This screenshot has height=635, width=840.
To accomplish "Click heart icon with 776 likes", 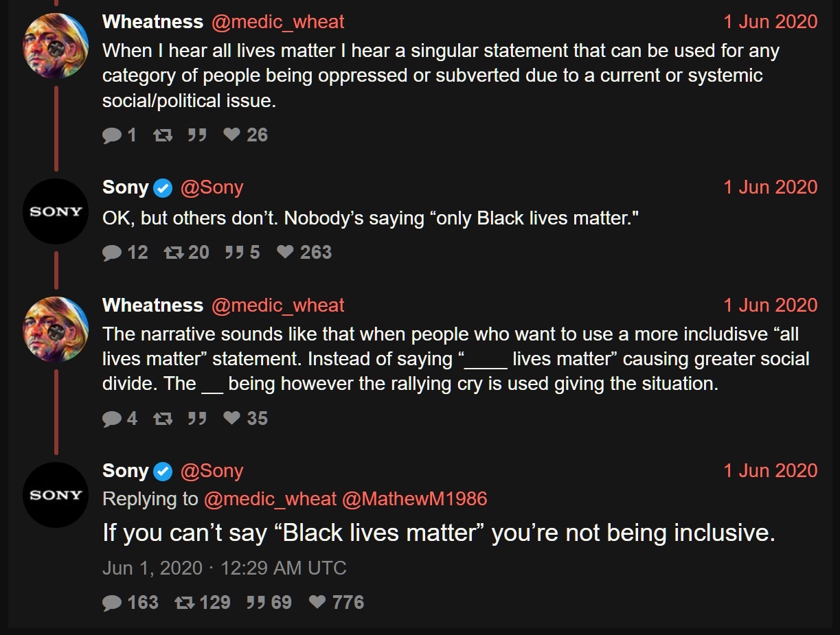I will point(317,603).
